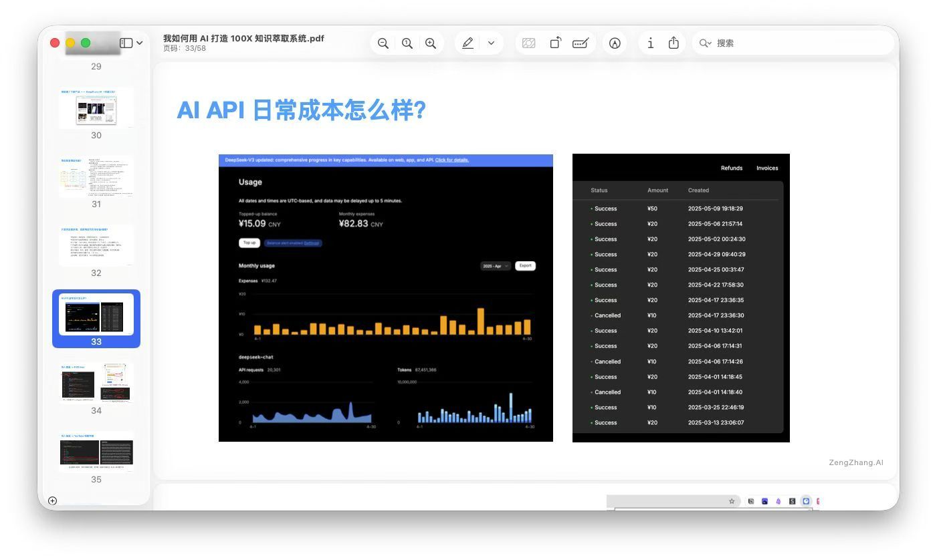Click the date "2025-03-25 22:46:19"

[716, 408]
